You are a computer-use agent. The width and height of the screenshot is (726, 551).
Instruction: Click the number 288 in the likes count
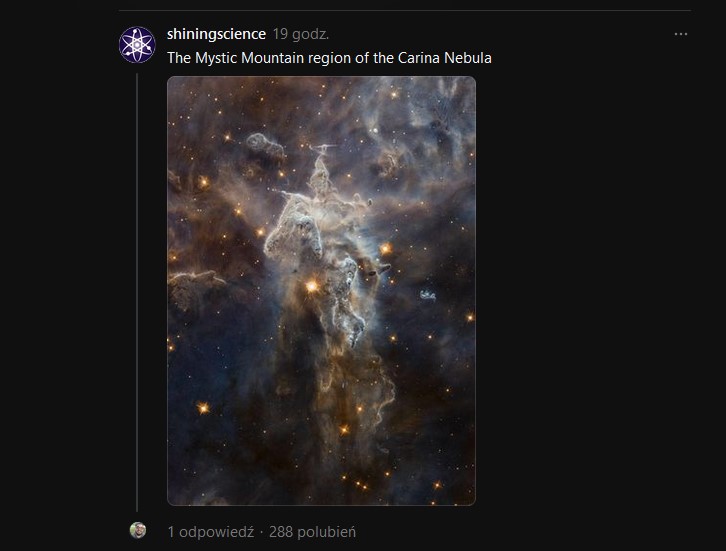[281, 531]
